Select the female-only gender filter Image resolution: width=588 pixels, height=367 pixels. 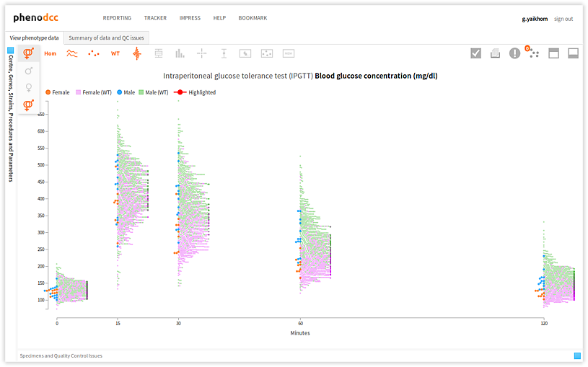click(x=29, y=87)
